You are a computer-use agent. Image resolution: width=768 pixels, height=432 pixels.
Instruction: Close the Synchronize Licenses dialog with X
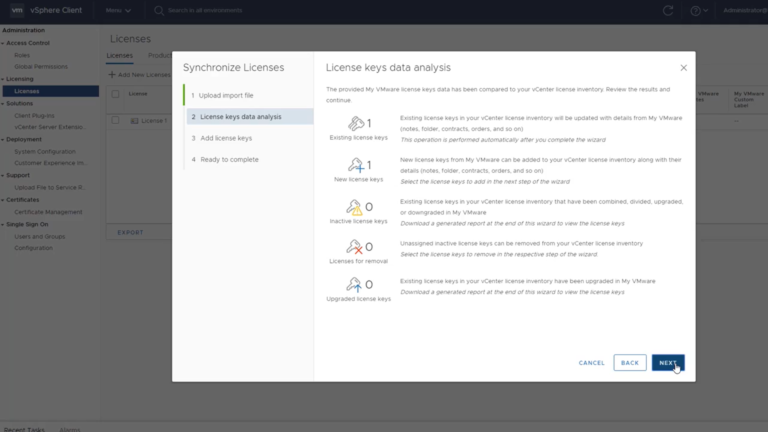pyautogui.click(x=683, y=68)
